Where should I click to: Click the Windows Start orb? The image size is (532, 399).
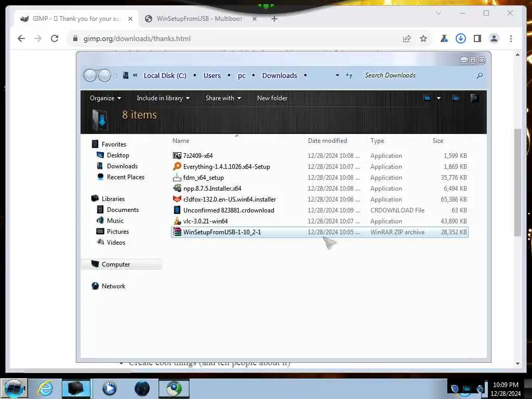click(14, 389)
